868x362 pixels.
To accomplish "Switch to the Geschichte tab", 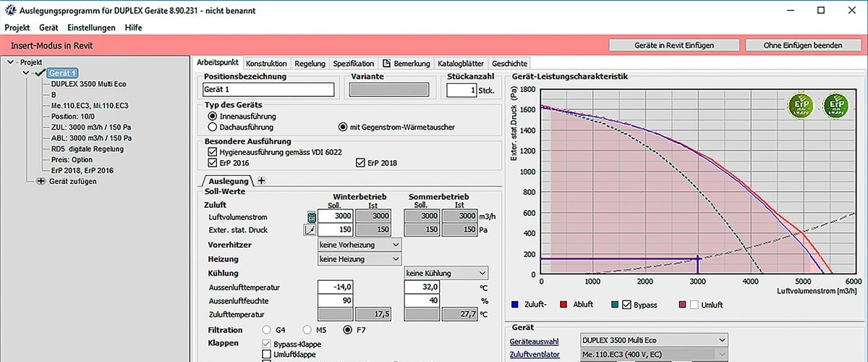I will (x=510, y=64).
